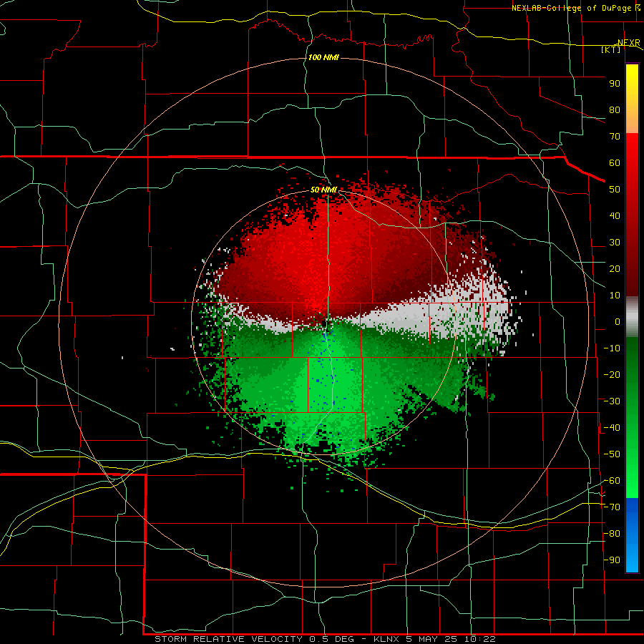
Task: Click the 0 knot label on the scale
Action: [618, 322]
